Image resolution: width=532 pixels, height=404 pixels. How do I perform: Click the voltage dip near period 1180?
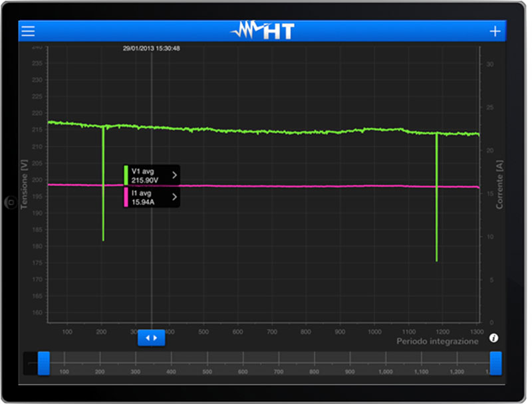point(436,213)
